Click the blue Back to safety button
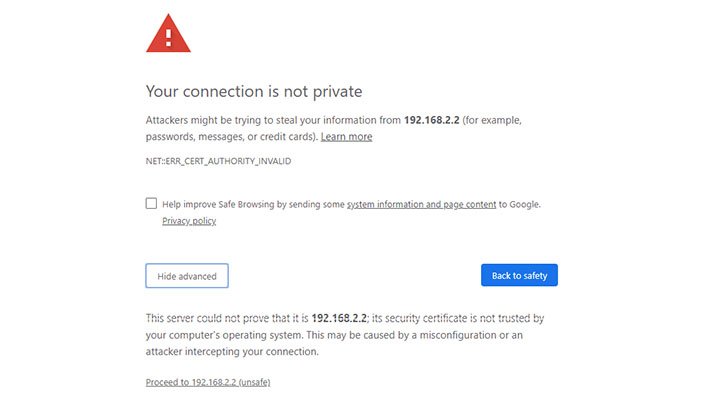The image size is (710, 399). 519,275
